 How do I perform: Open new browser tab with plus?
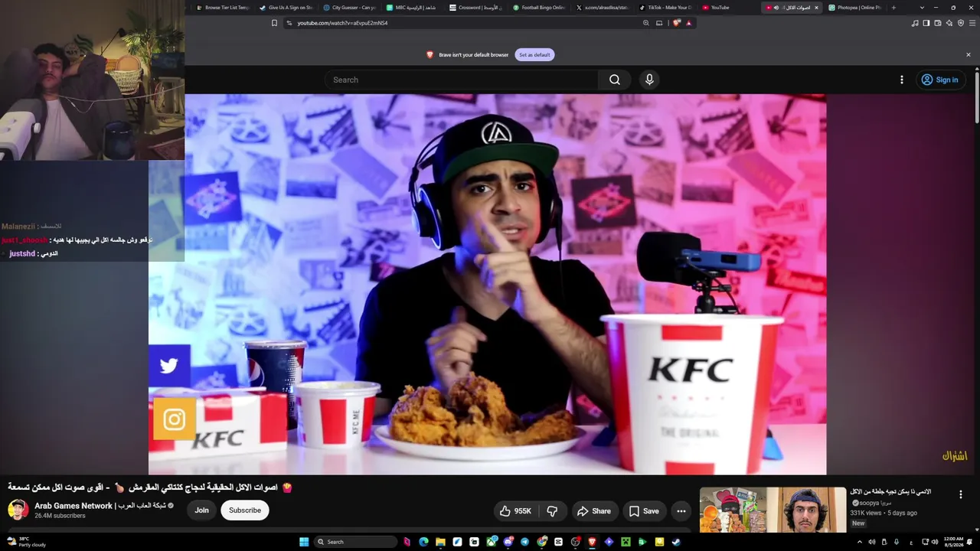893,8
